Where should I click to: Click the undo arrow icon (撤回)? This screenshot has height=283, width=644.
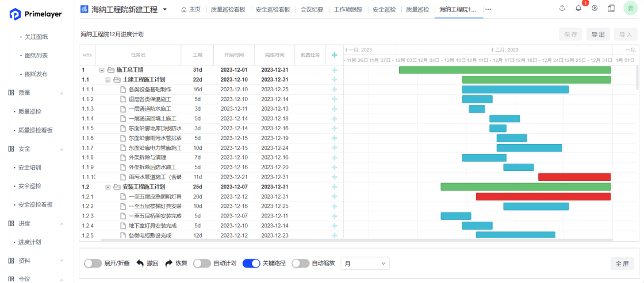point(140,263)
